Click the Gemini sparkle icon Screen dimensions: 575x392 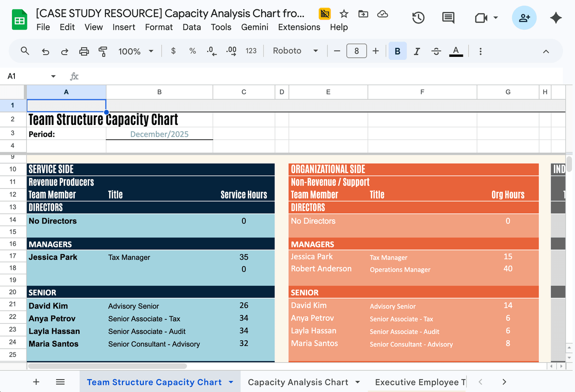click(556, 18)
